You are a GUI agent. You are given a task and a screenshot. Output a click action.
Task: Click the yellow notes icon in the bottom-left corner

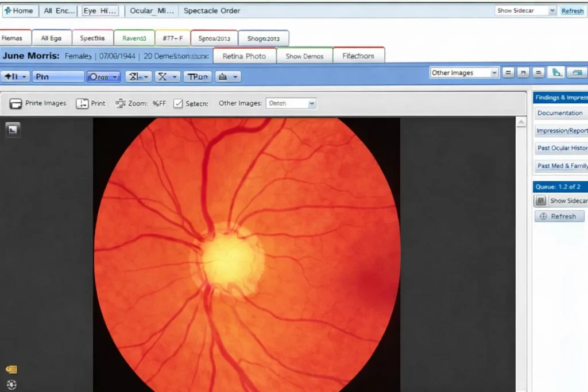[x=11, y=370]
